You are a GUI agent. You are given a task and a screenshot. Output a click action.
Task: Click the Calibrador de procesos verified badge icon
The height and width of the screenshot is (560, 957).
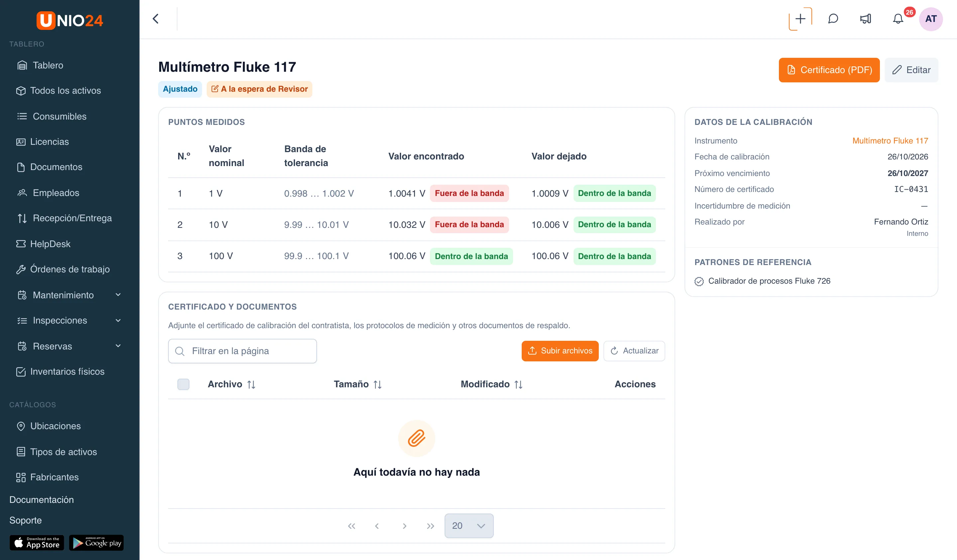[x=699, y=281]
